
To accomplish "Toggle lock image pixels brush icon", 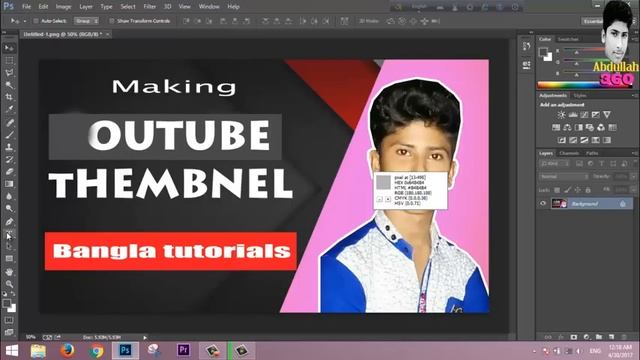I will tap(567, 190).
